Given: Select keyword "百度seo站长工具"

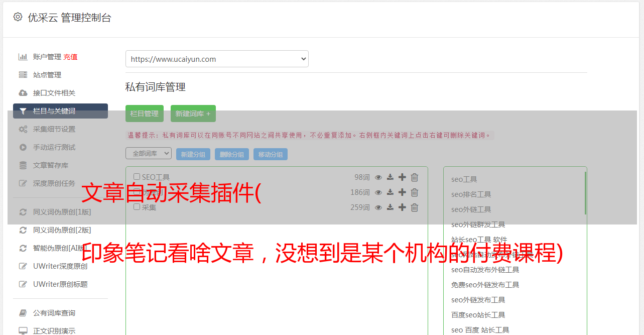Looking at the screenshot, I should (x=478, y=315).
